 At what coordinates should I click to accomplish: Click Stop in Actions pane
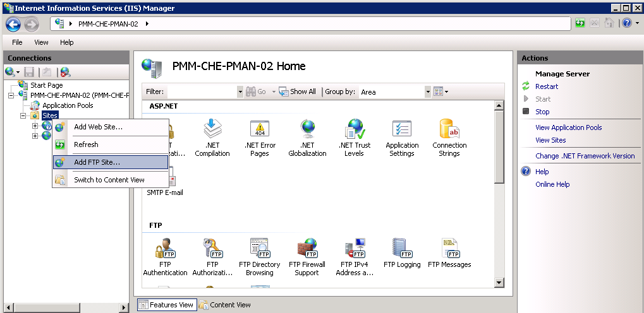pyautogui.click(x=542, y=112)
